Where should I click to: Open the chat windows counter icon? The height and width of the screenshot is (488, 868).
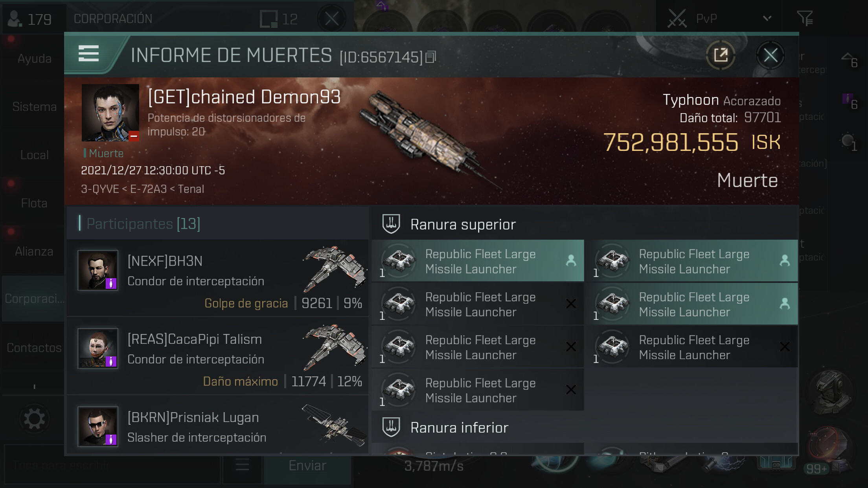[269, 19]
